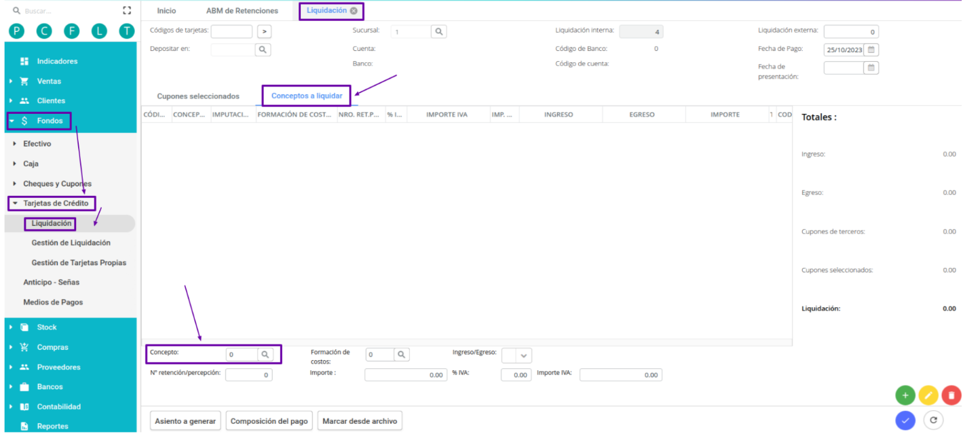Viewport: 980px width, 436px height.
Task: Switch to the Inicio tab
Action: [166, 11]
